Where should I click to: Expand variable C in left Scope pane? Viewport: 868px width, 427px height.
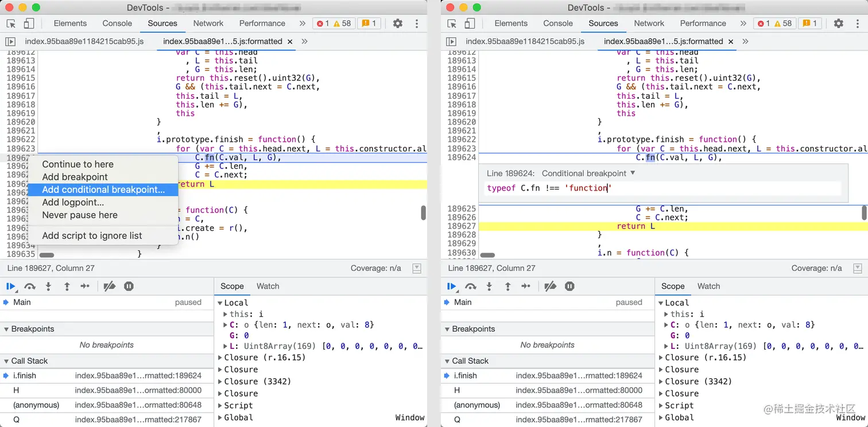[x=226, y=325]
